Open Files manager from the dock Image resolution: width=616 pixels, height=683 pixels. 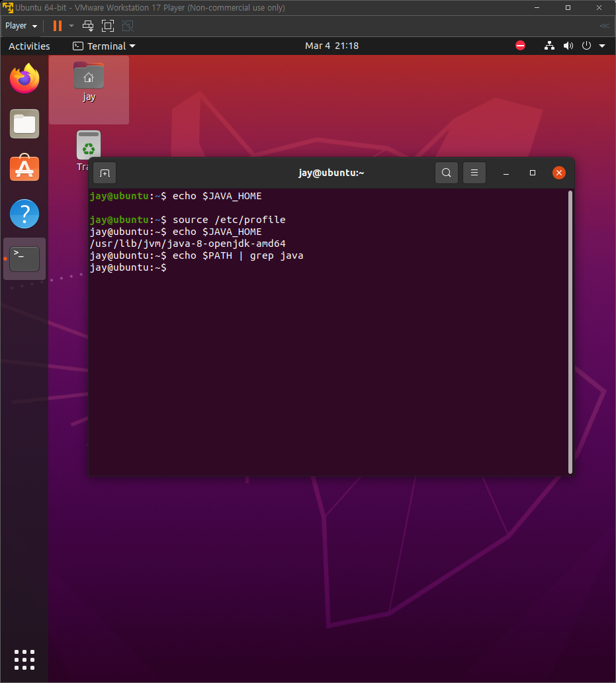pos(24,124)
